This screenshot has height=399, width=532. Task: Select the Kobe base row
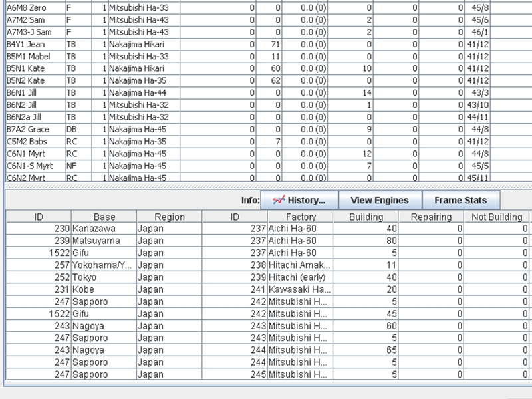(268, 290)
